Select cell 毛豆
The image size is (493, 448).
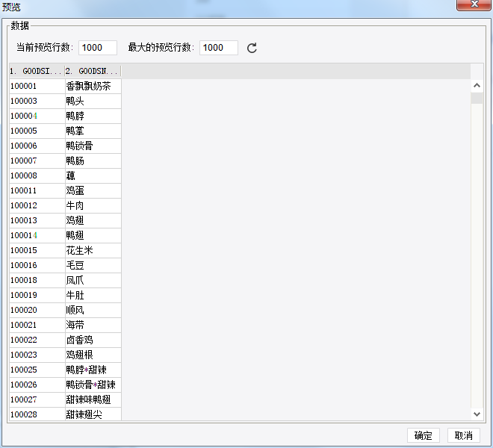pyautogui.click(x=93, y=265)
